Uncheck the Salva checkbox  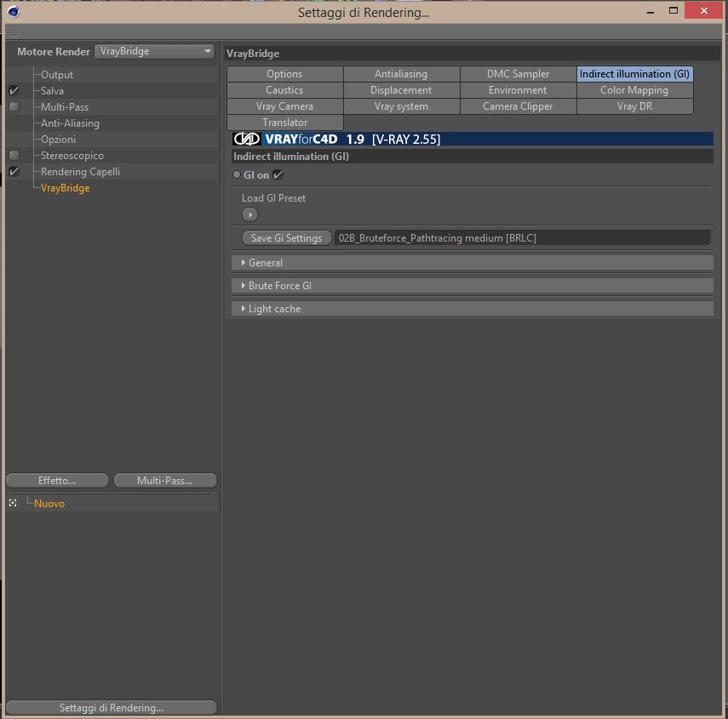tap(14, 91)
